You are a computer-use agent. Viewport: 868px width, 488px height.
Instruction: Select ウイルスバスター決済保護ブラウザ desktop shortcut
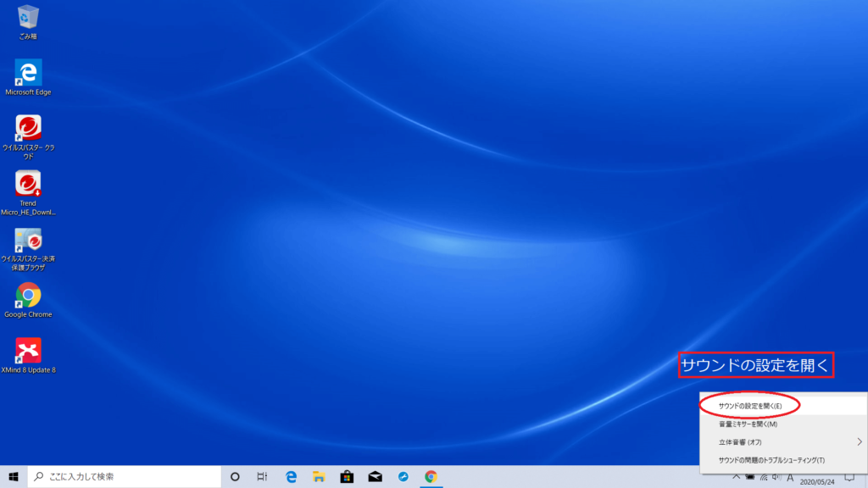pyautogui.click(x=28, y=249)
